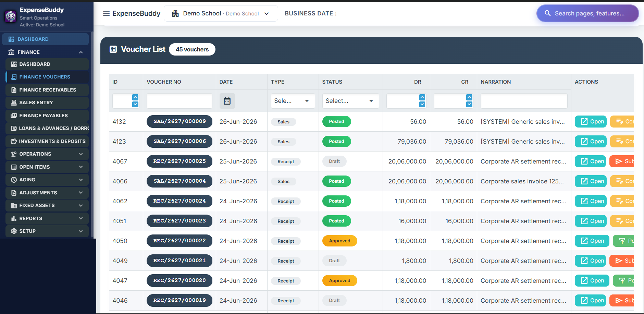This screenshot has height=314, width=644.
Task: Open Finance Payables menu item
Action: 47,116
